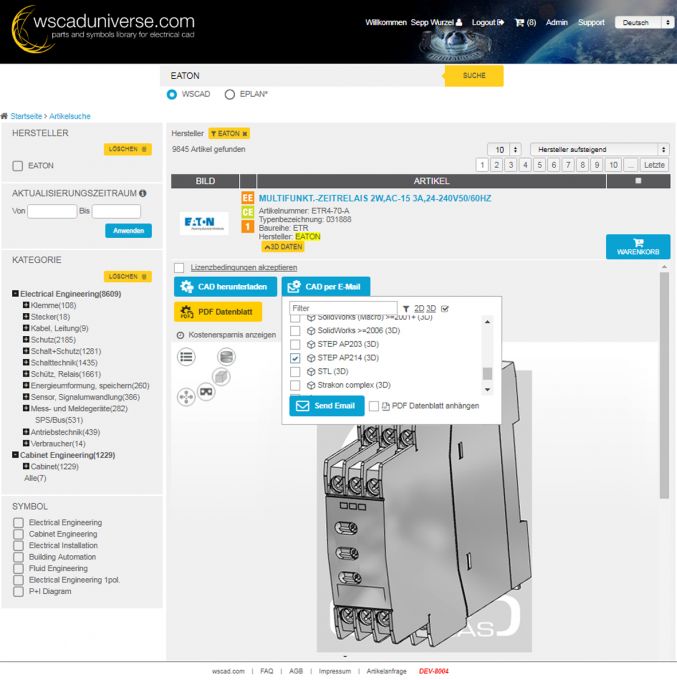Check the SolidWorks >=2006 (3D) format
This screenshot has width=677, height=680.
[295, 331]
